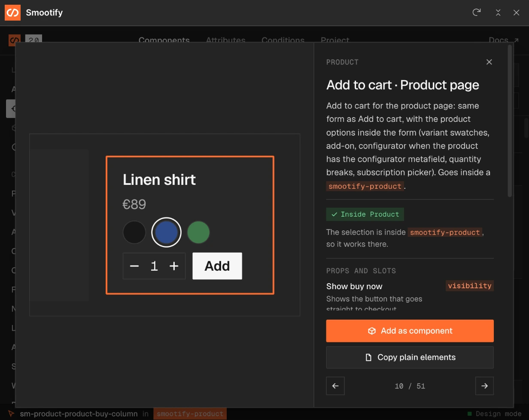Open the Attributes tab
The width and height of the screenshot is (529, 420).
coord(225,40)
